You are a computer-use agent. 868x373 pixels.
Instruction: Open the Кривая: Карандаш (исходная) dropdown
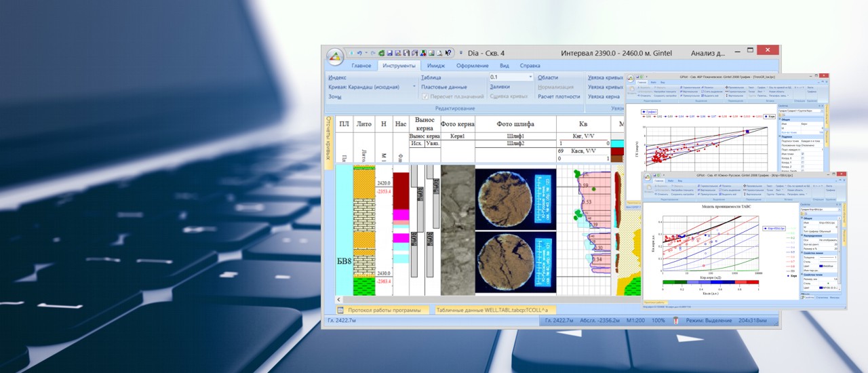coord(414,87)
